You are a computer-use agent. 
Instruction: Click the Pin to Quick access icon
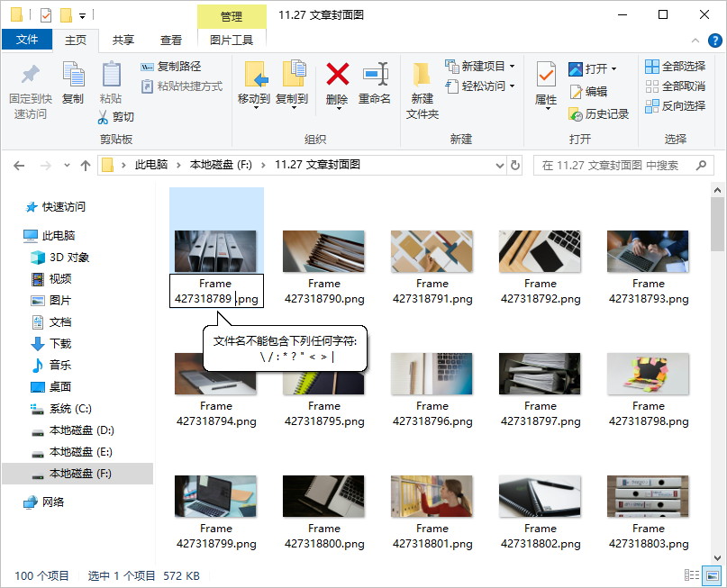(x=30, y=74)
